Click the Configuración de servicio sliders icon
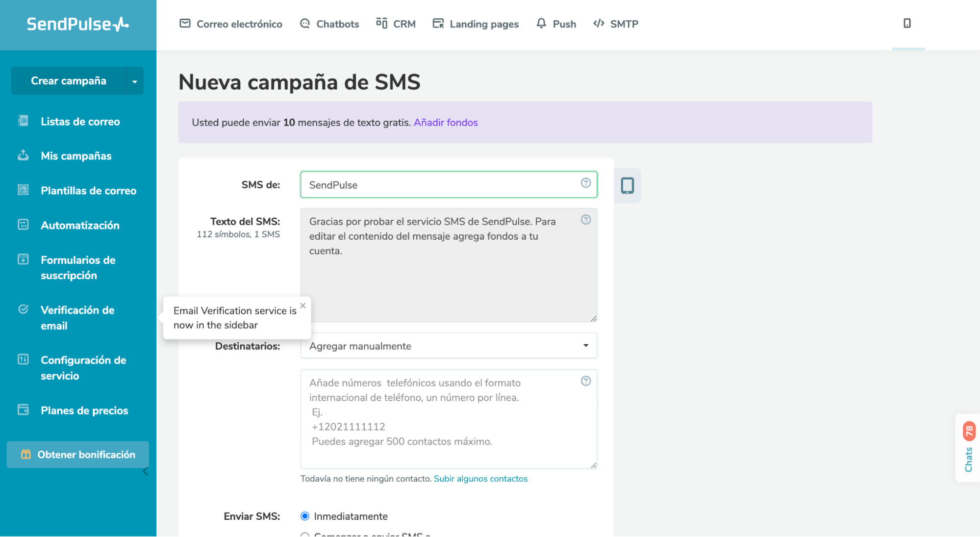Image resolution: width=980 pixels, height=537 pixels. pos(23,359)
